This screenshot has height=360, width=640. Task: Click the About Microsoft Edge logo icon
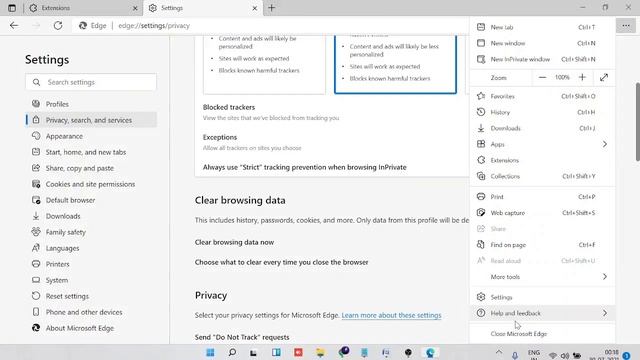click(36, 328)
